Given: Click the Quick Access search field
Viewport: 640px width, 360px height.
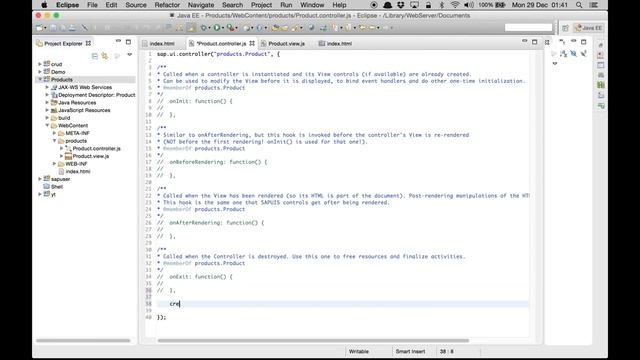Looking at the screenshot, I should (528, 28).
